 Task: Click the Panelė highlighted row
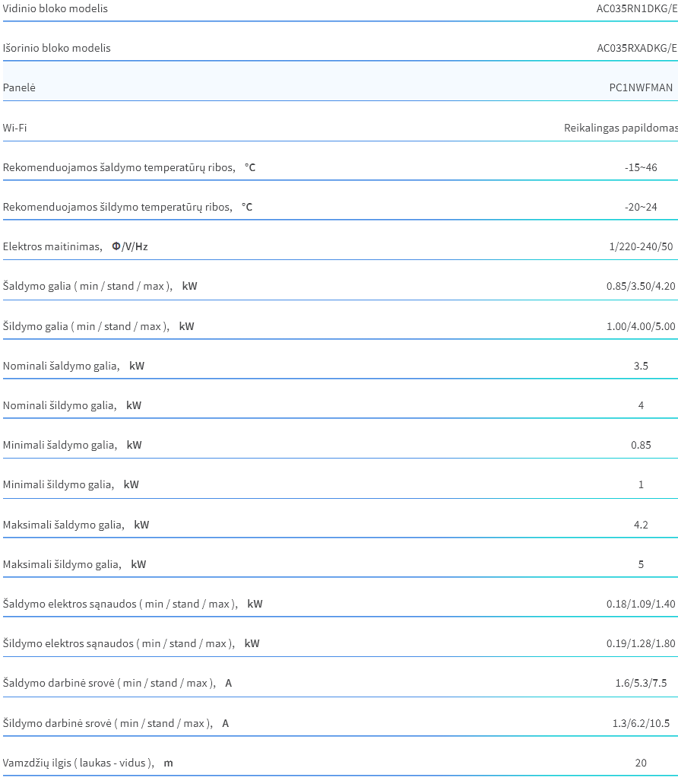(x=340, y=81)
